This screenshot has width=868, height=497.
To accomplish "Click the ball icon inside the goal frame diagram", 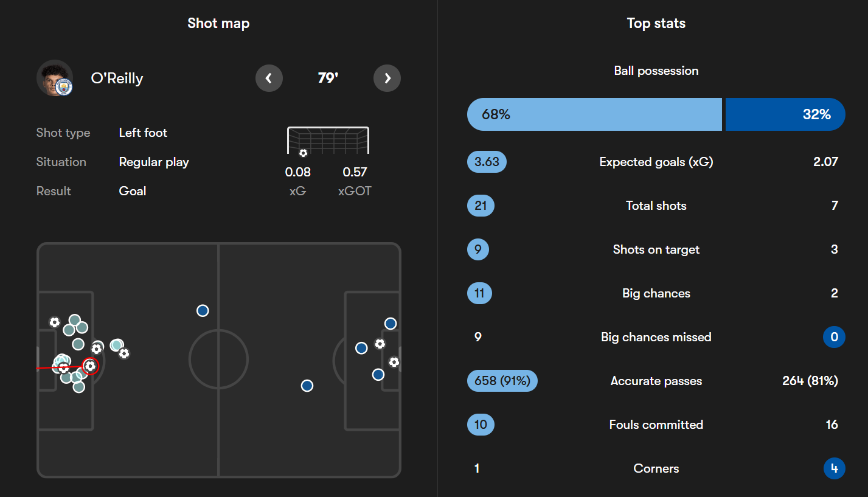I will pos(303,153).
